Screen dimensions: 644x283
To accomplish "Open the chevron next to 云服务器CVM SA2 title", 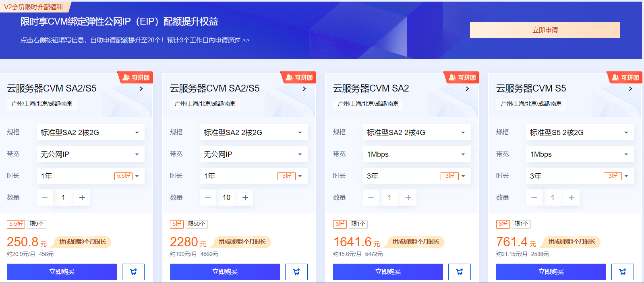I will point(467,89).
